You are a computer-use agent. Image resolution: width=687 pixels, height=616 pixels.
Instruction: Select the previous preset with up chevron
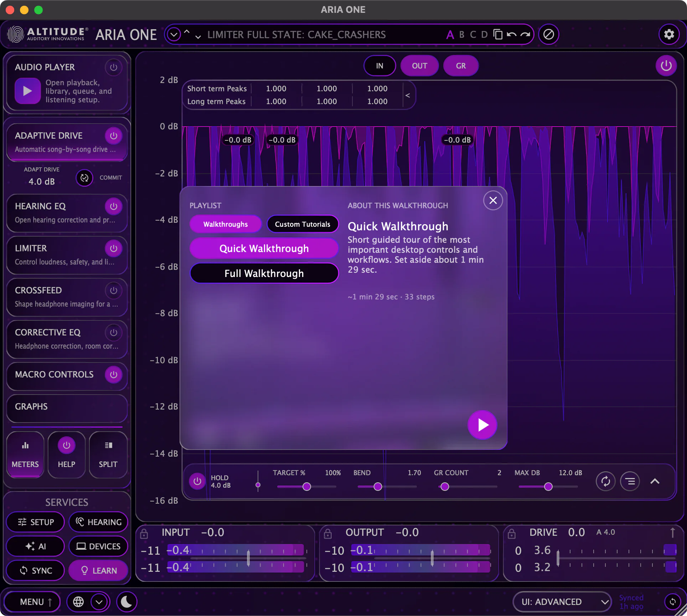tap(187, 31)
